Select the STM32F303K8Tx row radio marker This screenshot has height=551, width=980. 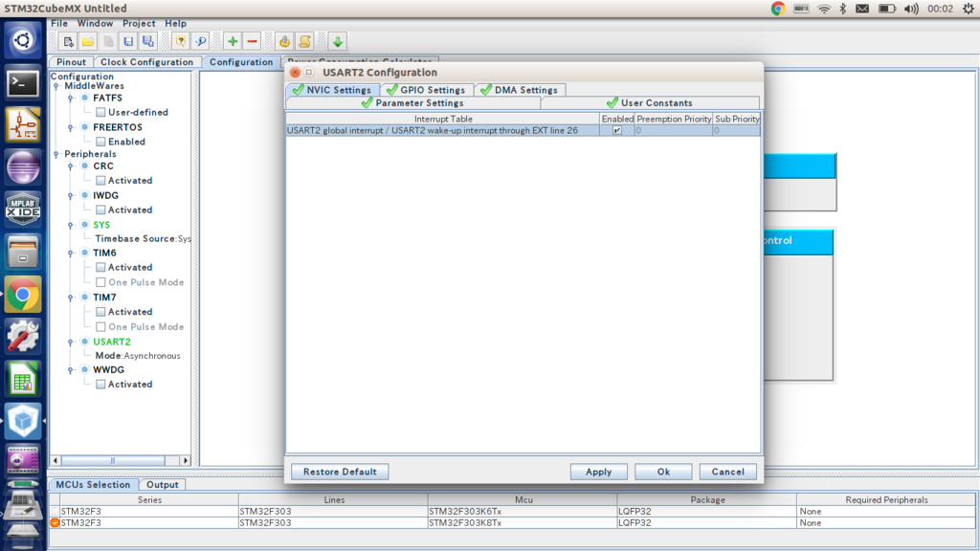click(55, 523)
